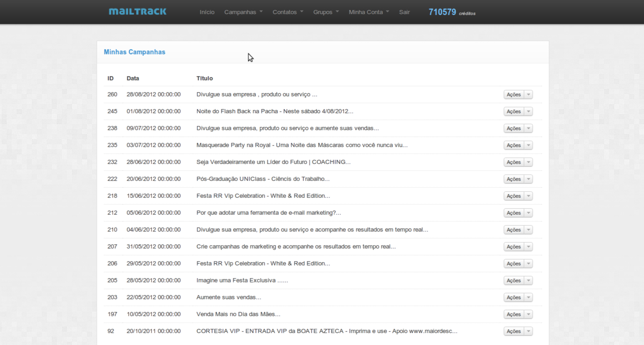The height and width of the screenshot is (345, 644).
Task: Expand the Campanhas menu
Action: (x=243, y=12)
